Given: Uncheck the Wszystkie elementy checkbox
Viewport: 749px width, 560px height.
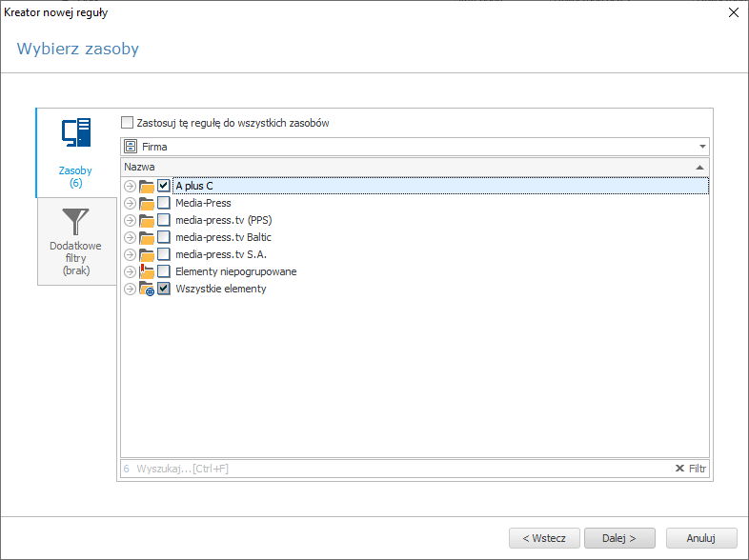Looking at the screenshot, I should (163, 289).
